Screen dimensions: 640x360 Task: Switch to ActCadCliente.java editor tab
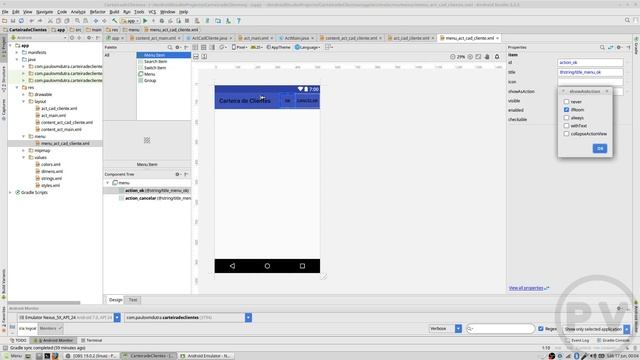pos(209,38)
